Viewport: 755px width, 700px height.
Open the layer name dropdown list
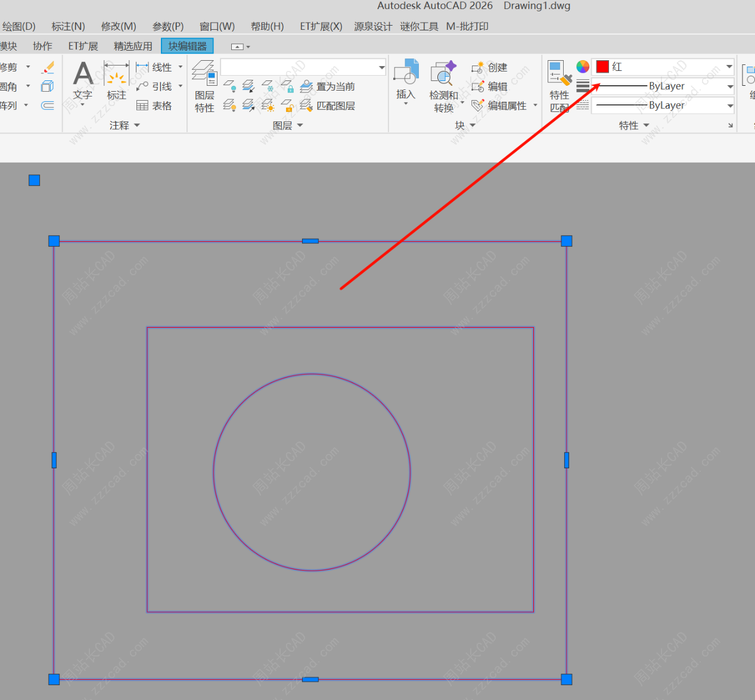click(381, 67)
